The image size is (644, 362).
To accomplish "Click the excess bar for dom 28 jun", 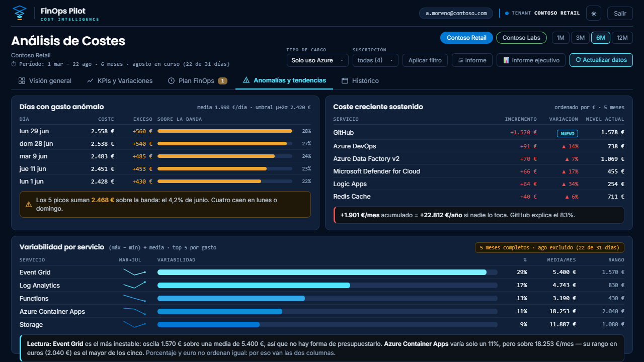I will click(x=225, y=144).
